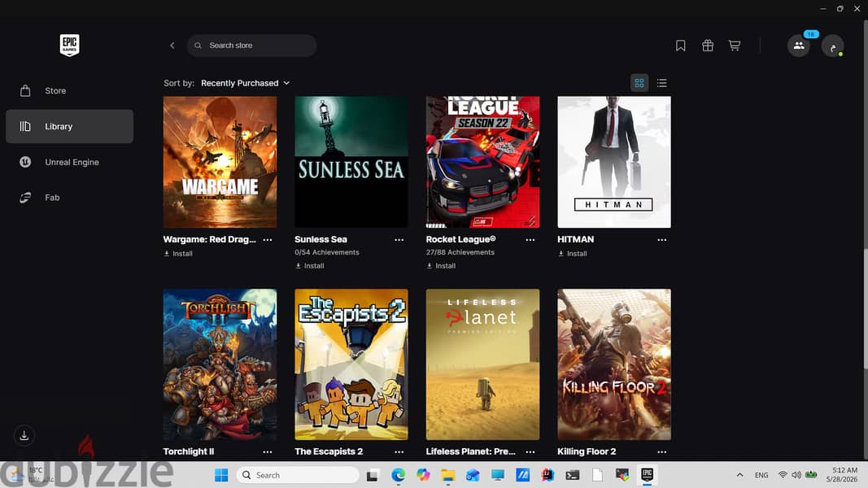Open options menu for Torchlight II
Screen dimensions: 868x488
point(268,451)
